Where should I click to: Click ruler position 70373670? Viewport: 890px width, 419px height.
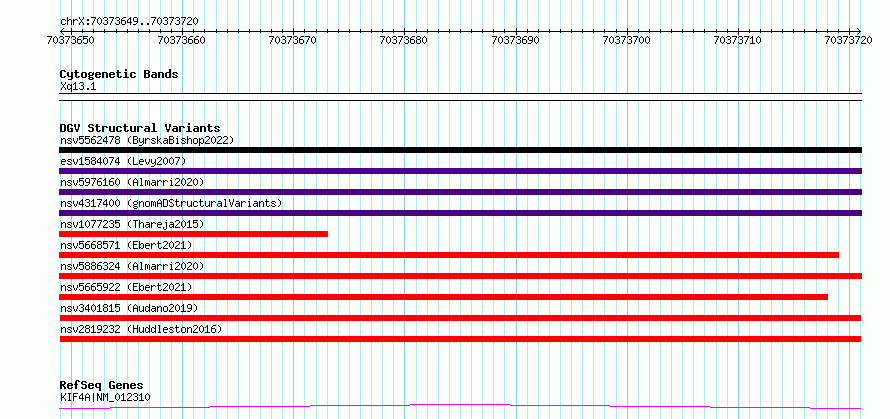tap(293, 40)
